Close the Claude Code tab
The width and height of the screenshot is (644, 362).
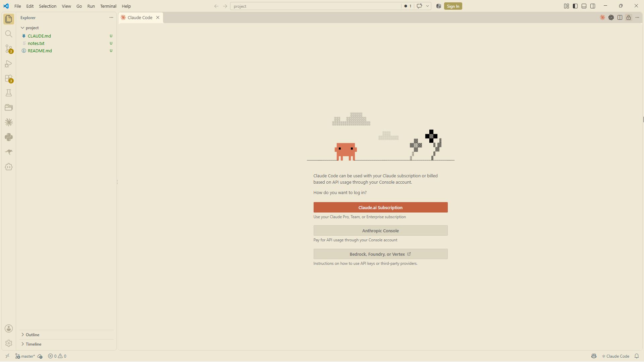(x=158, y=17)
